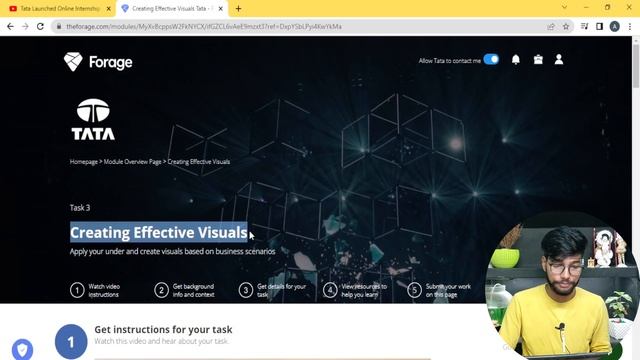Open the Chrome three-dot menu
The width and height of the screenshot is (640, 360).
[630, 27]
